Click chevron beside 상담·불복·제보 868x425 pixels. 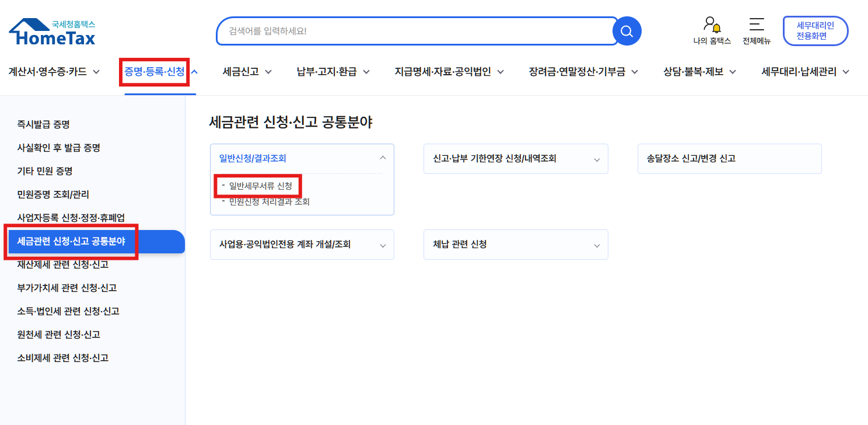point(733,72)
